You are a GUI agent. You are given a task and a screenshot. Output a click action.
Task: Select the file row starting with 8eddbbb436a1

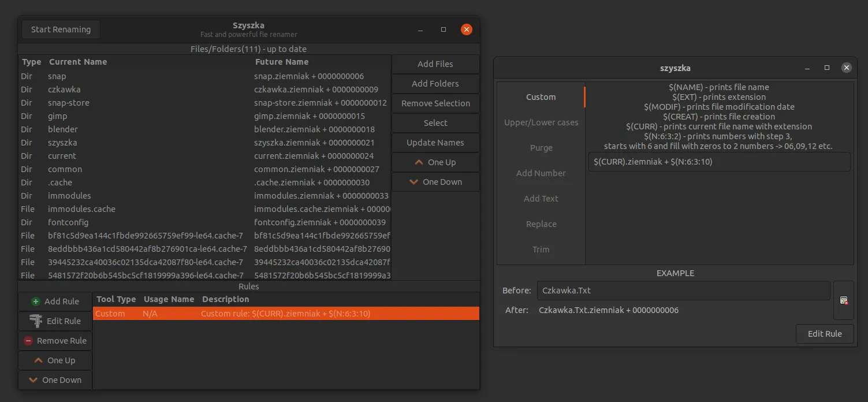[x=205, y=249]
